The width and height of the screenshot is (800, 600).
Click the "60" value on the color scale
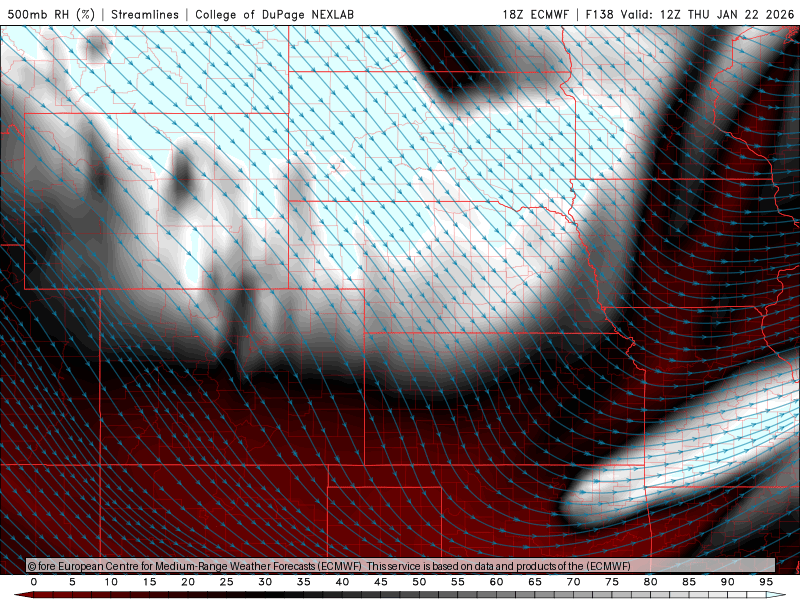pos(496,582)
